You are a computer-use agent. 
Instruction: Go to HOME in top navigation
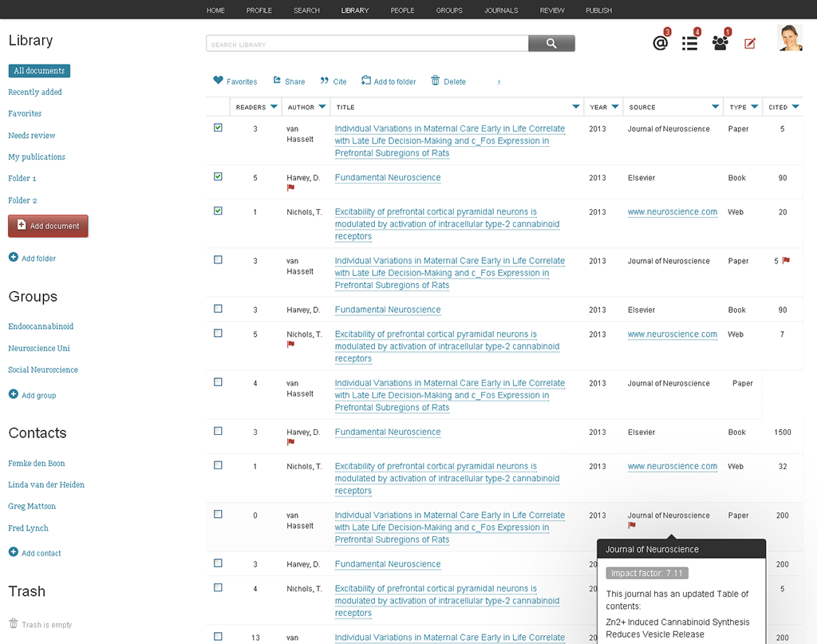point(215,10)
